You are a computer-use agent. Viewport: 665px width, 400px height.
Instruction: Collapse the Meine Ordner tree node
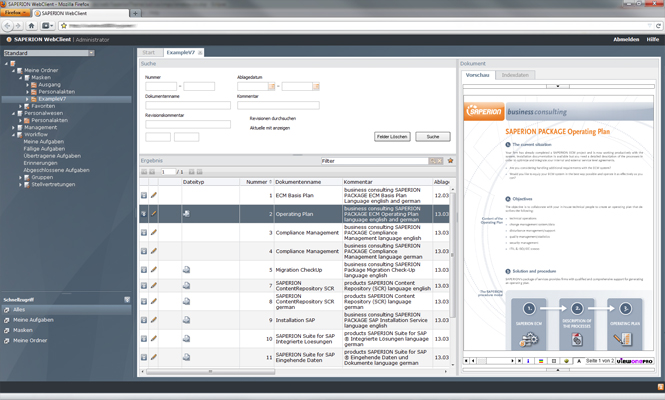pos(14,70)
